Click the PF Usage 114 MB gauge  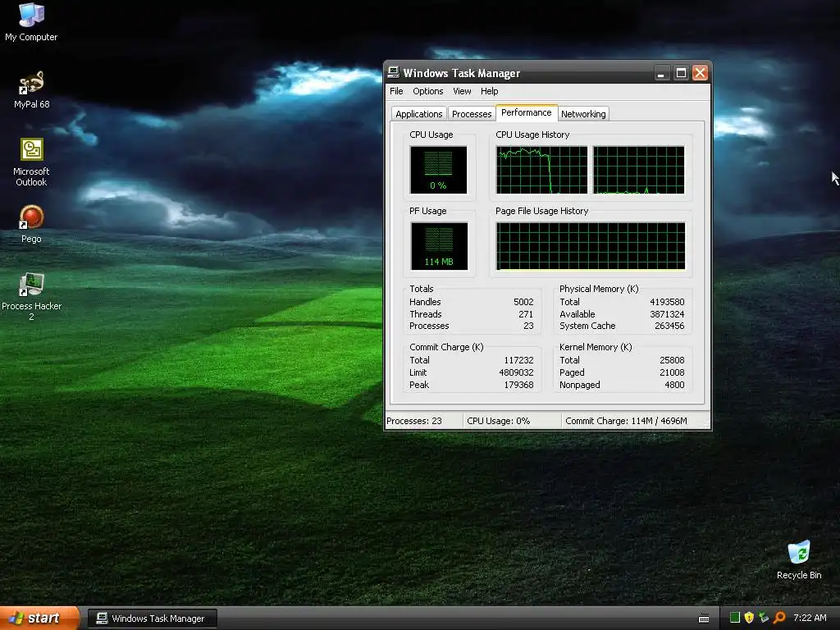point(439,246)
